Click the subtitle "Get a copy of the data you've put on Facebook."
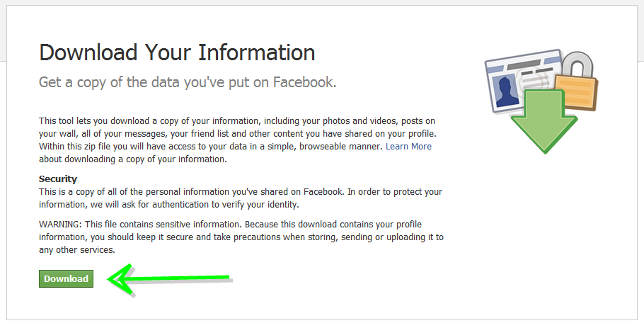The image size is (644, 328). tap(188, 82)
